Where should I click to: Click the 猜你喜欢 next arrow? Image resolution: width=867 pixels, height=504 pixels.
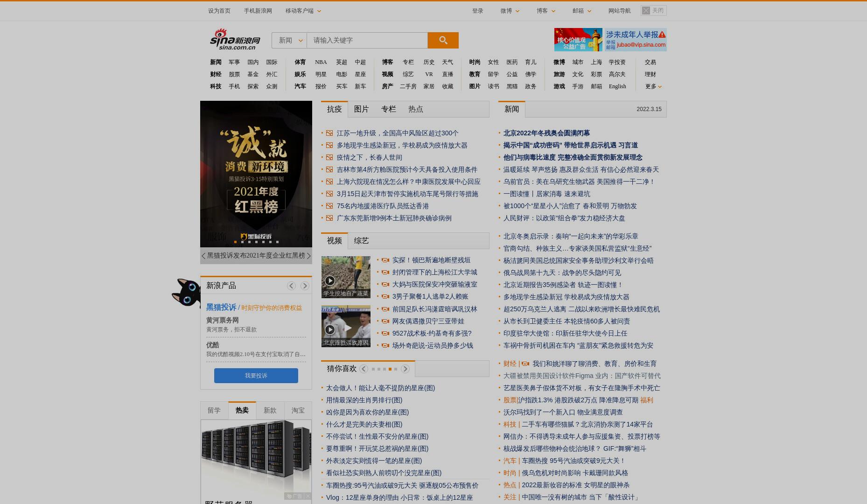pos(405,369)
